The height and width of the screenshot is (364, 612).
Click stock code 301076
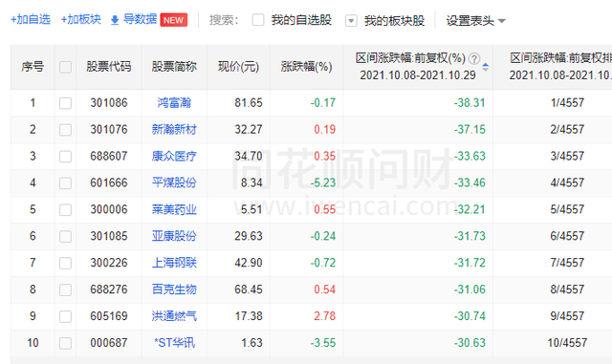(x=109, y=130)
